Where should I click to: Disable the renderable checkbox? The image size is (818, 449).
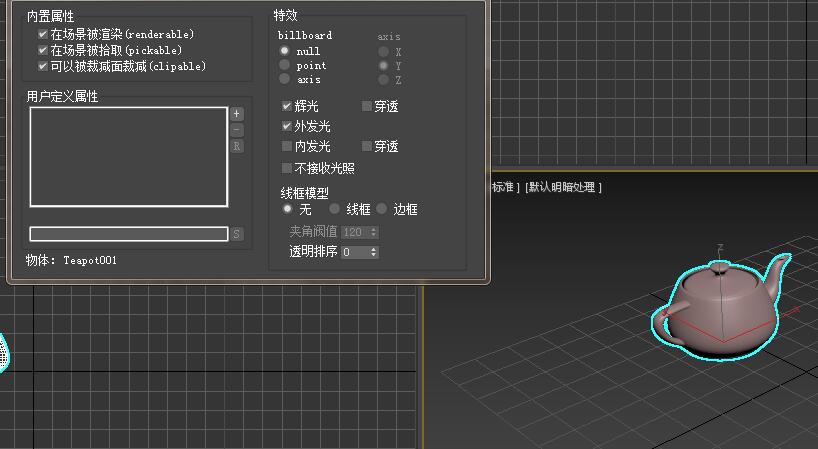point(43,34)
